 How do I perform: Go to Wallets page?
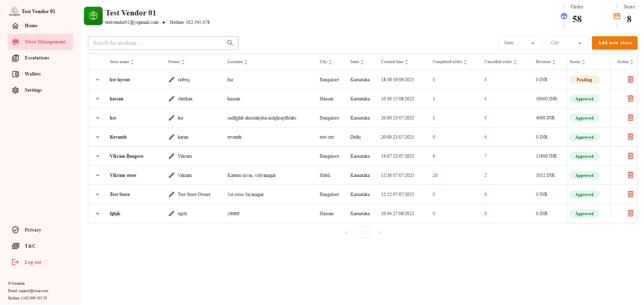[x=33, y=74]
